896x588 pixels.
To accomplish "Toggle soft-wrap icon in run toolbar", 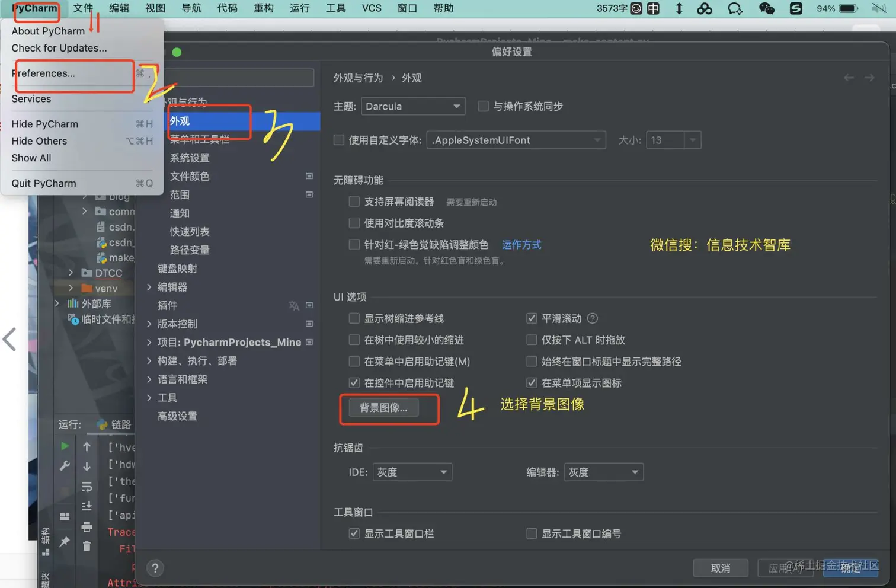I will click(87, 487).
